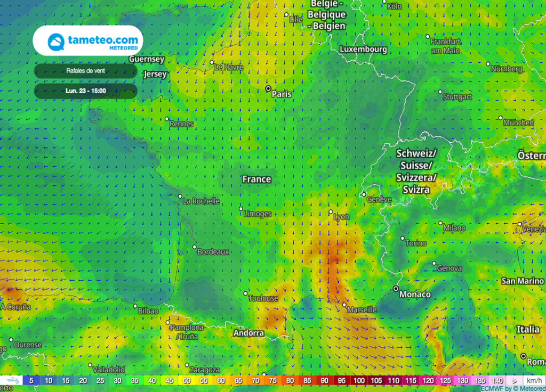Click the tameteo.com Meteored logo

(x=88, y=41)
